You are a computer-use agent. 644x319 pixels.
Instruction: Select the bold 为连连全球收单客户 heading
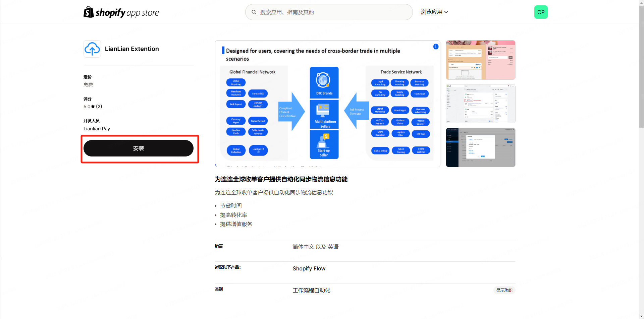coord(281,179)
